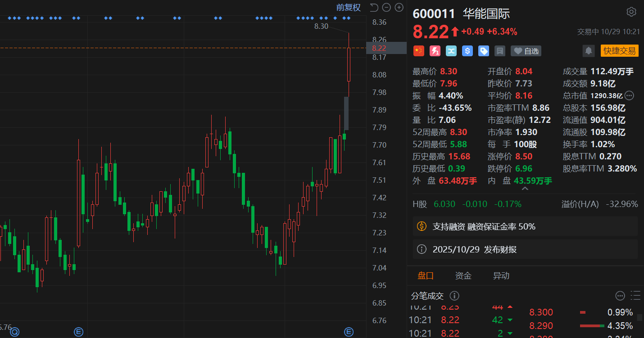Switch to the 资金 tab

463,275
